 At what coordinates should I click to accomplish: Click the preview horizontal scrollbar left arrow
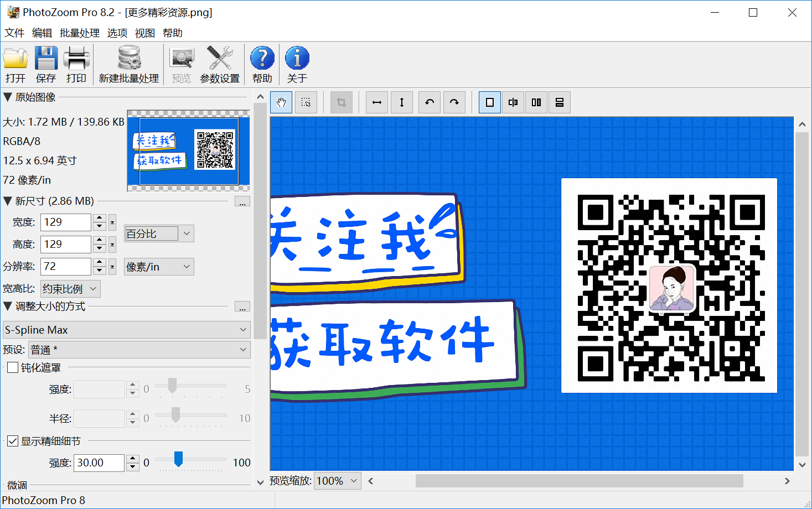371,481
